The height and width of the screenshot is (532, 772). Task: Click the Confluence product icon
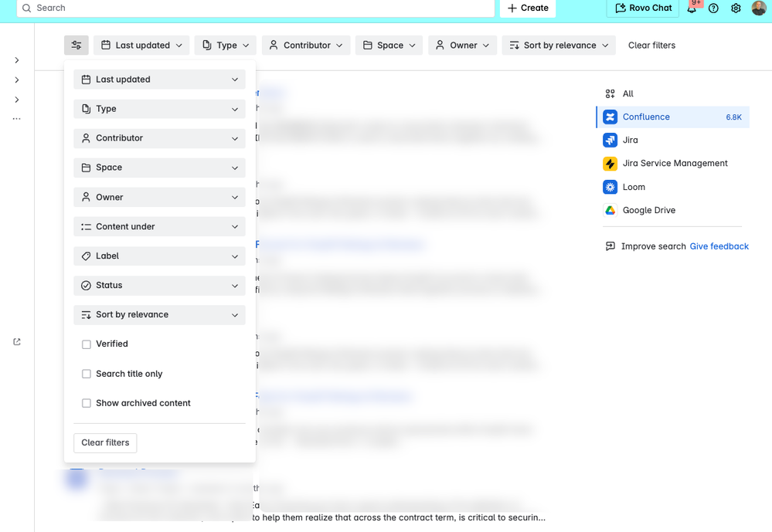610,117
